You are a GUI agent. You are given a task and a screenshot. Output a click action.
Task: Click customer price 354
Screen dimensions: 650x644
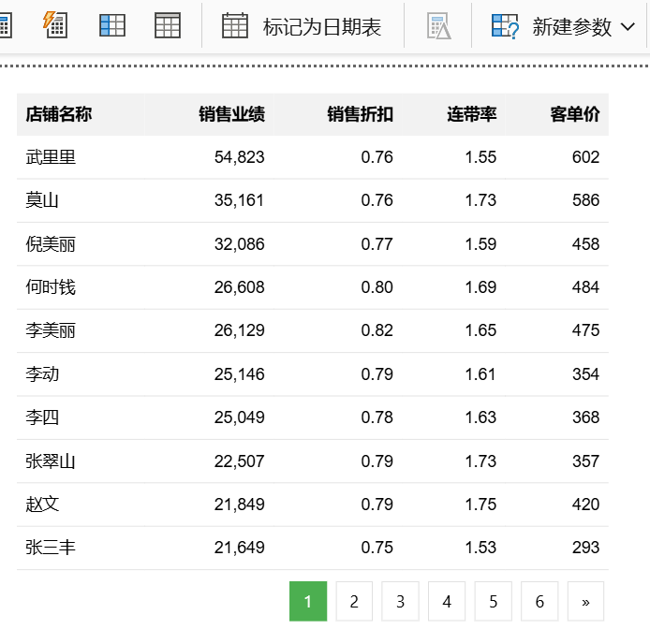pos(585,374)
